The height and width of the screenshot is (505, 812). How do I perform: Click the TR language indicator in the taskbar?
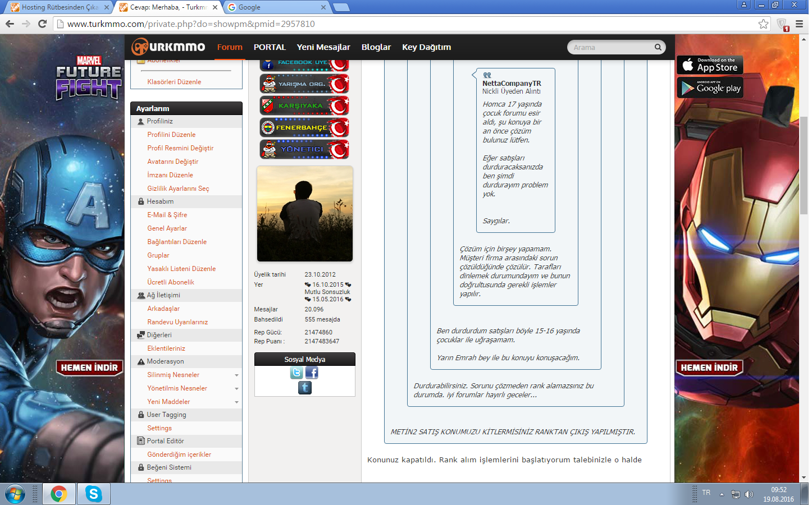[706, 493]
